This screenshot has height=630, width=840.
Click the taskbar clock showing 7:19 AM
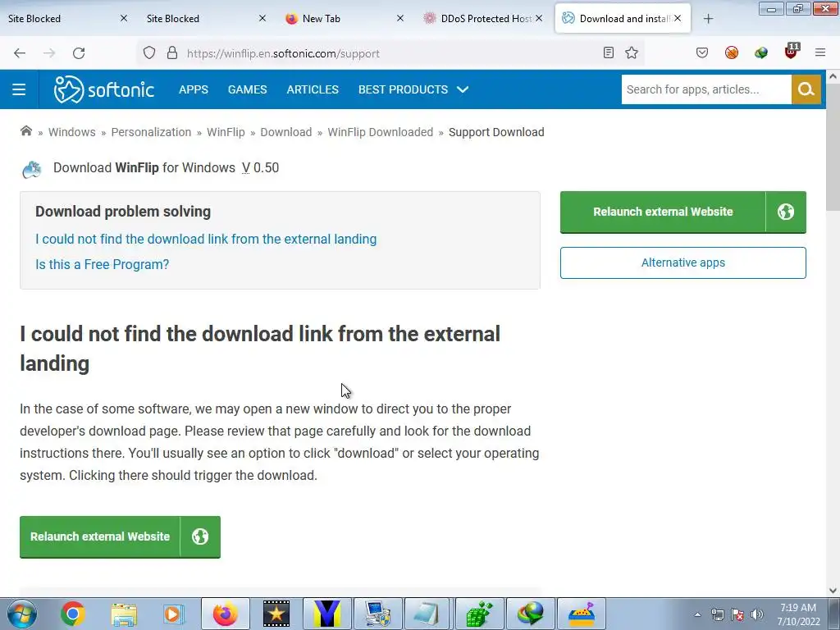[798, 614]
